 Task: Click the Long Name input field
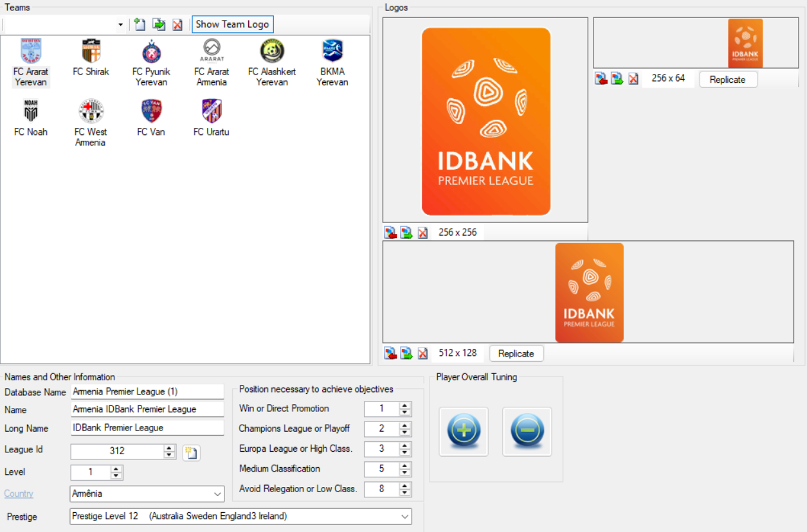pos(147,428)
